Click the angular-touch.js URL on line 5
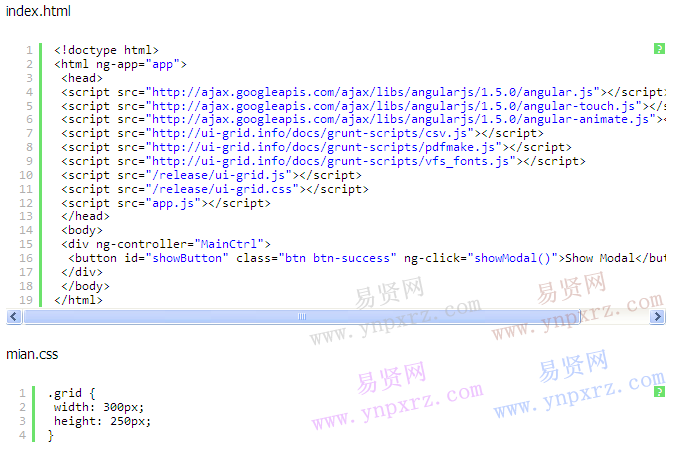This screenshot has height=452, width=676. coord(394,106)
